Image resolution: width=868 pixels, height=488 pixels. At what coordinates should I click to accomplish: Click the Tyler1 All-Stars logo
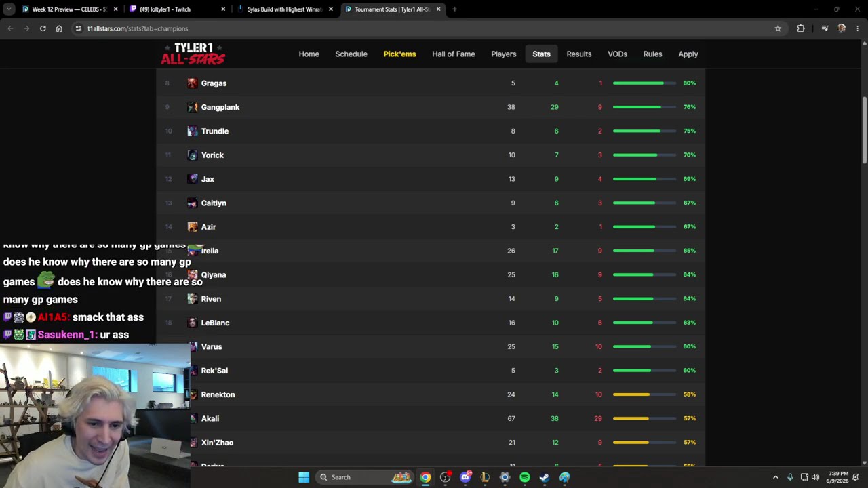point(193,54)
